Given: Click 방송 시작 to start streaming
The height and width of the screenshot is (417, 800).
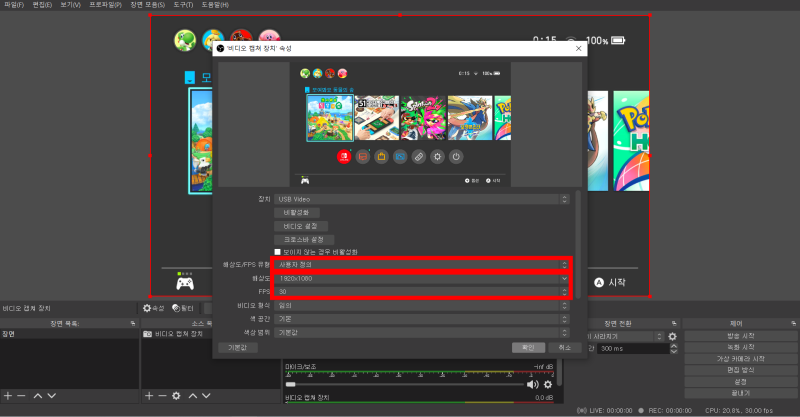Looking at the screenshot, I should [741, 336].
